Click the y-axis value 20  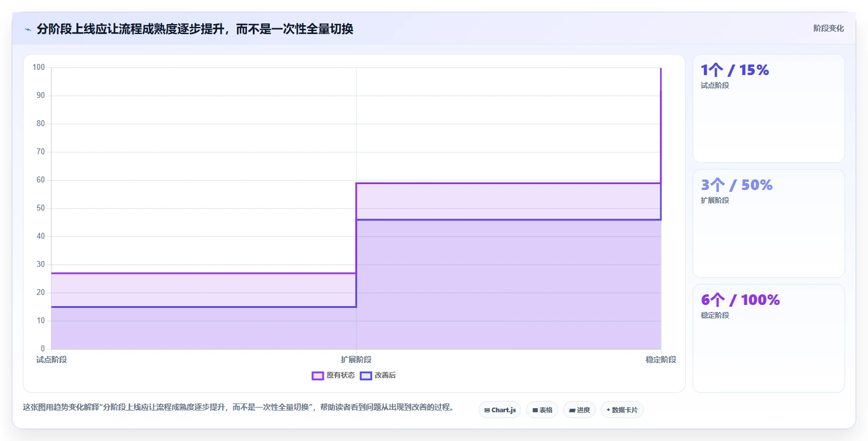point(40,293)
